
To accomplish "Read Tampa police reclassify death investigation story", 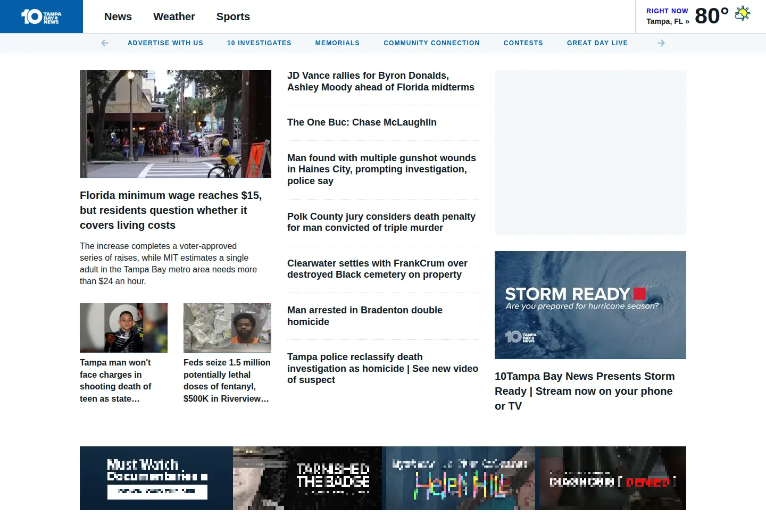I will [x=383, y=368].
